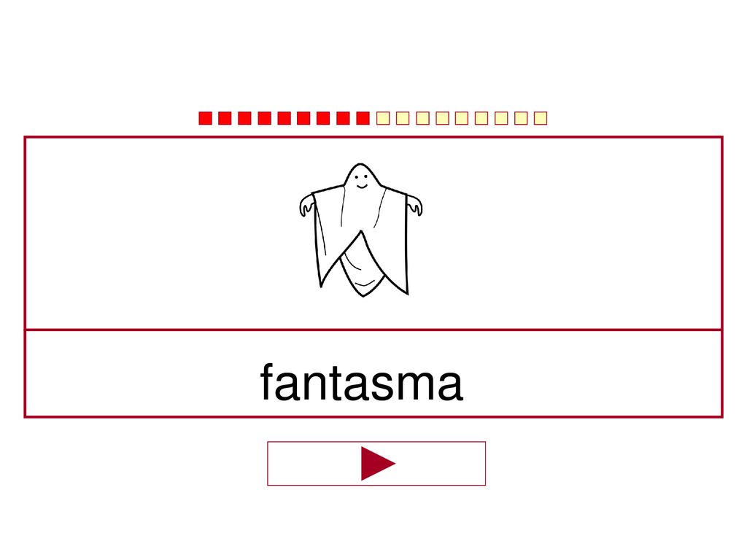
Task: Select the seventh red progress square
Action: coord(323,118)
